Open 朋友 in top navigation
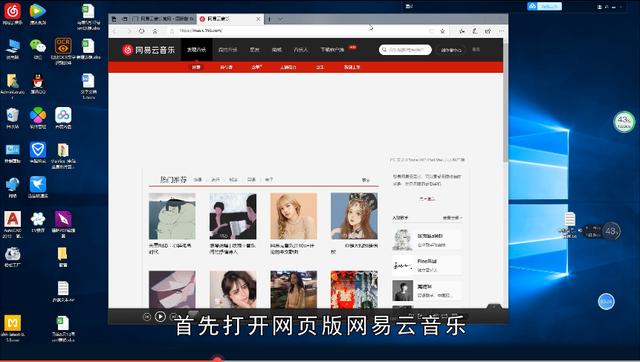 click(x=254, y=50)
